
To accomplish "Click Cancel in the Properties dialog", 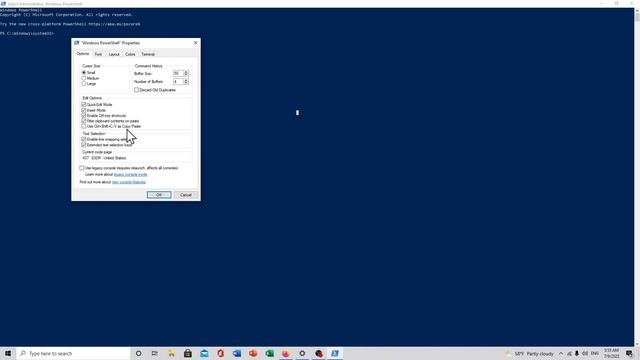I will coord(186,195).
